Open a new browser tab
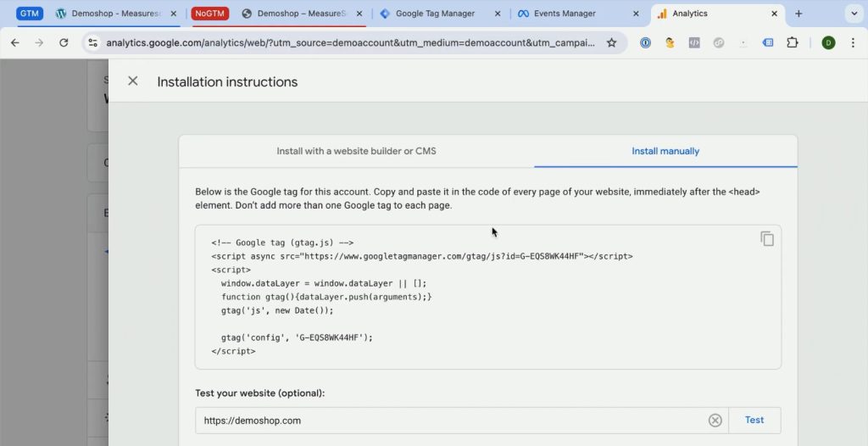868x446 pixels. pyautogui.click(x=798, y=14)
